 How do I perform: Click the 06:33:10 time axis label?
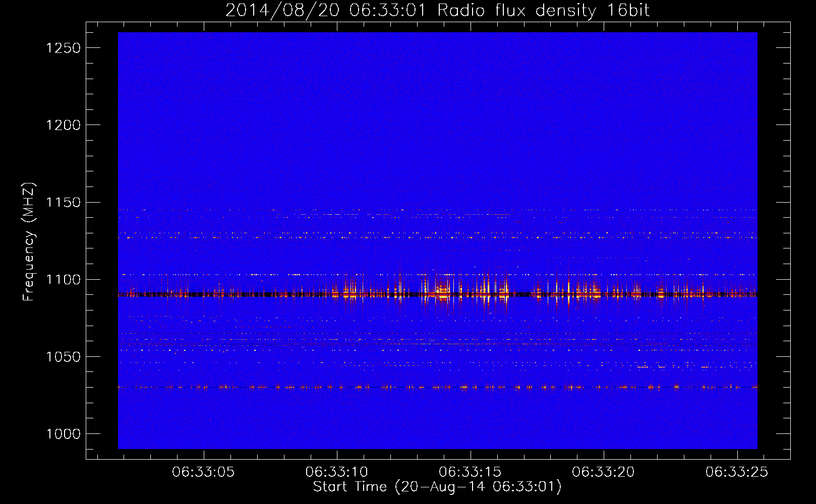(336, 472)
